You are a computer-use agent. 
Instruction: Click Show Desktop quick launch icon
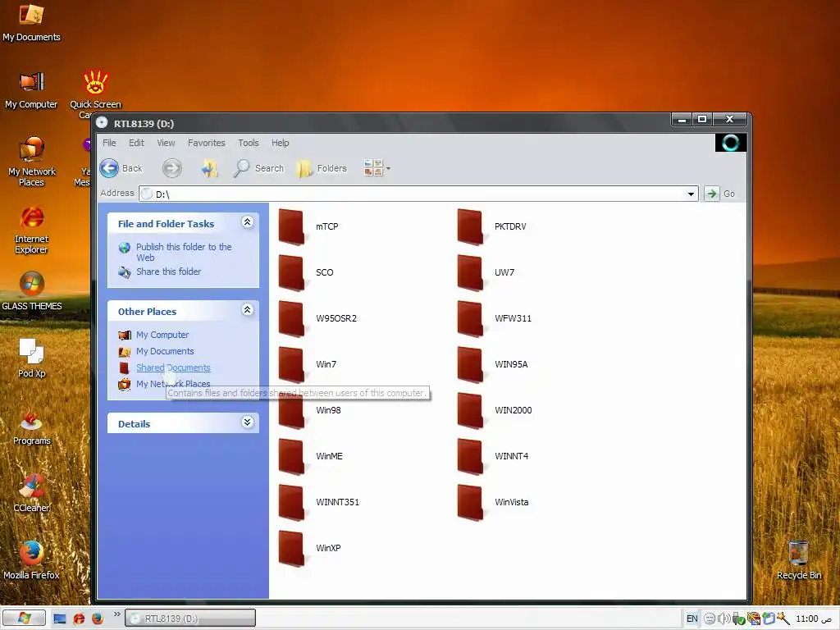pos(60,619)
